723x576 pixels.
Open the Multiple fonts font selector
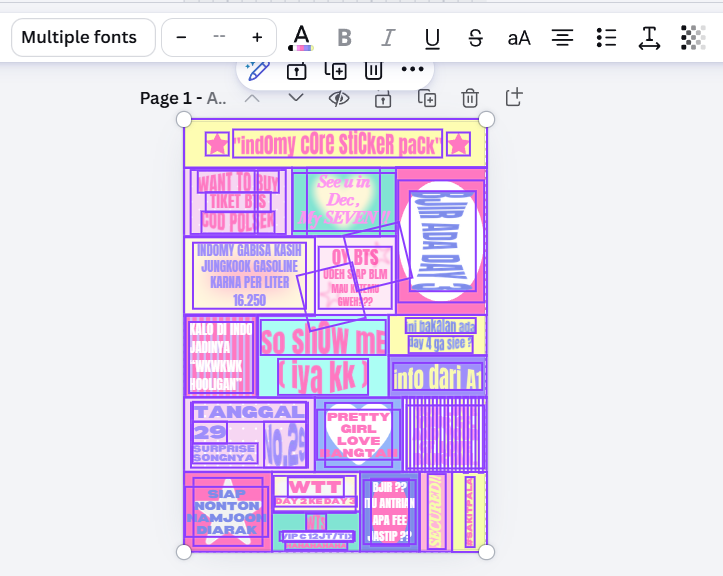83,37
